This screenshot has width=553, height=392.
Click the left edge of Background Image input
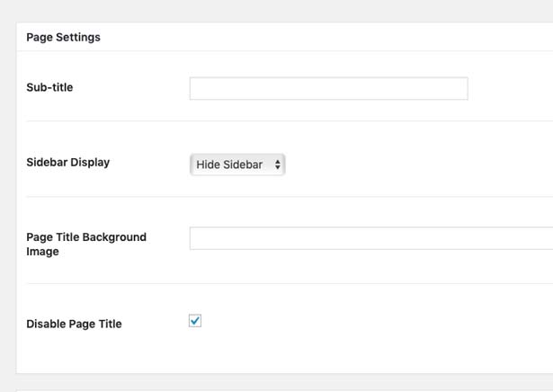coord(193,238)
